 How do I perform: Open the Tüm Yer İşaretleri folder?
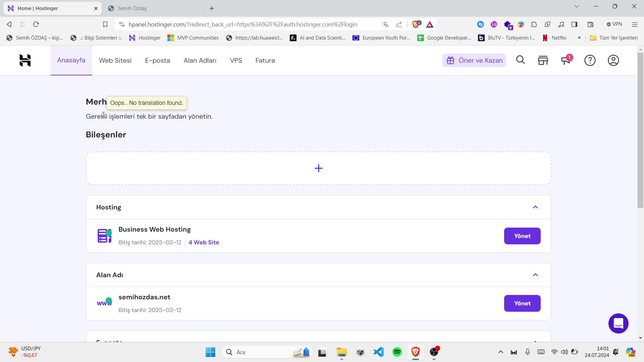[613, 38]
